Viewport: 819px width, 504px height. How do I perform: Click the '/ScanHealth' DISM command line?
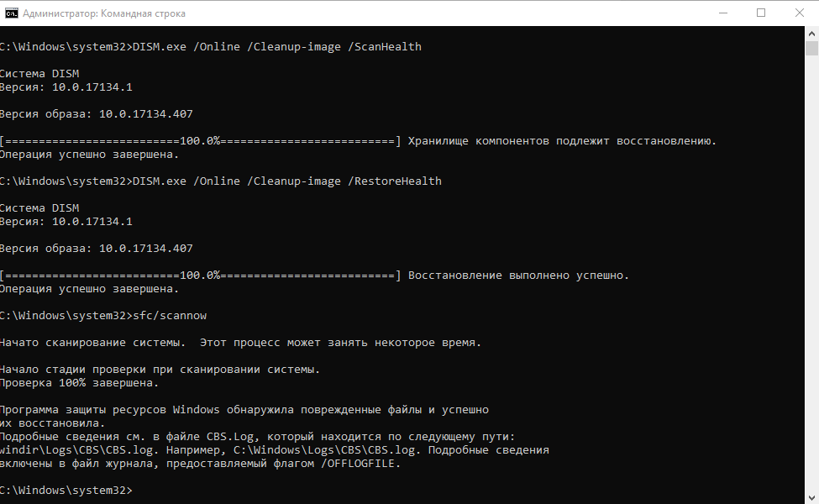point(211,47)
